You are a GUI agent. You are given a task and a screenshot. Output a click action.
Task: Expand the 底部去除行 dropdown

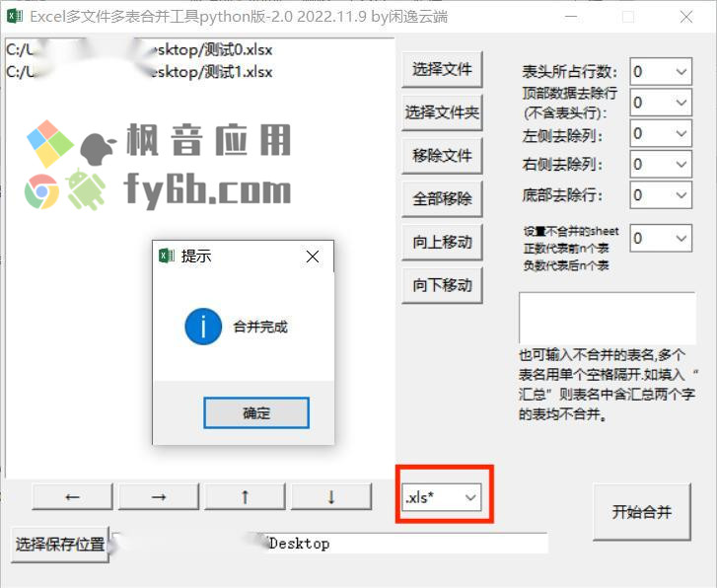click(x=661, y=195)
